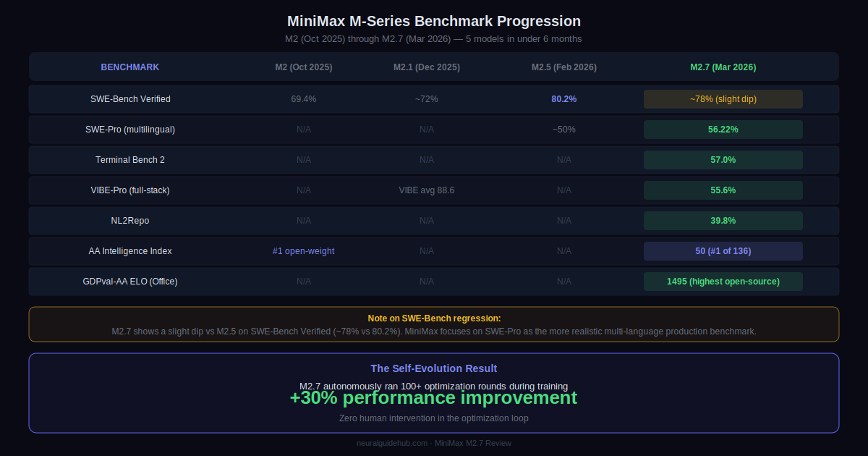Select the GDPval-AA ELO (Office) row label

(130, 282)
